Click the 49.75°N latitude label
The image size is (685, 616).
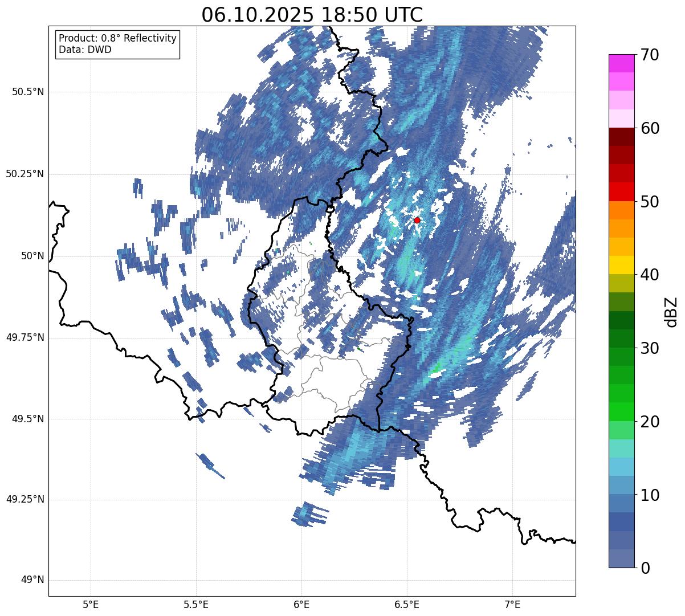tap(25, 337)
